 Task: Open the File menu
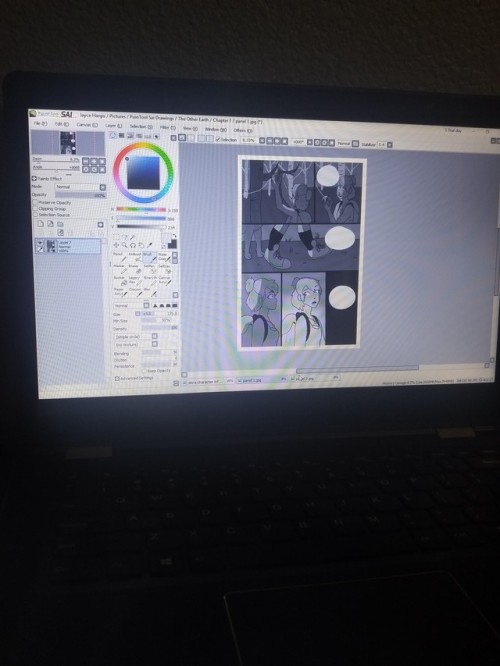40,124
